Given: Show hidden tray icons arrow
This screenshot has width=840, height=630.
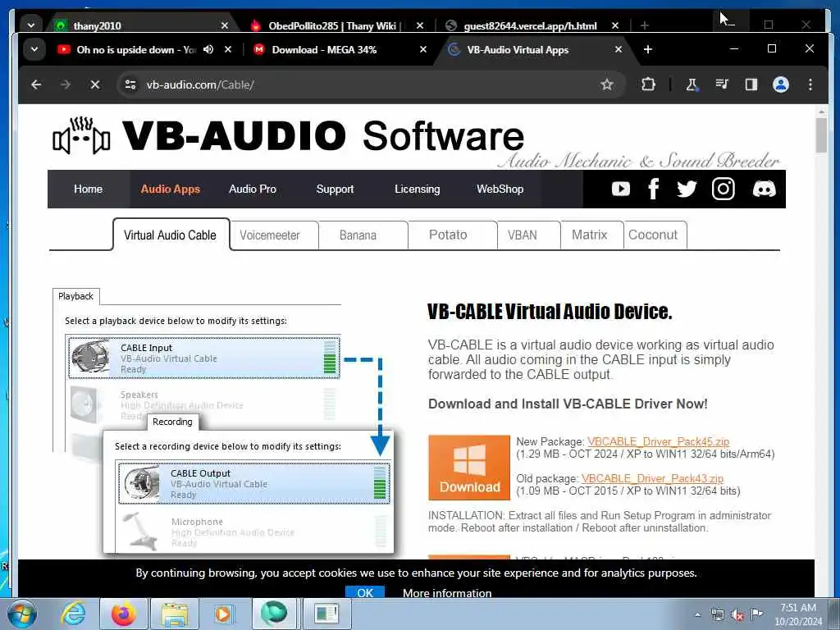Looking at the screenshot, I should pos(697,615).
